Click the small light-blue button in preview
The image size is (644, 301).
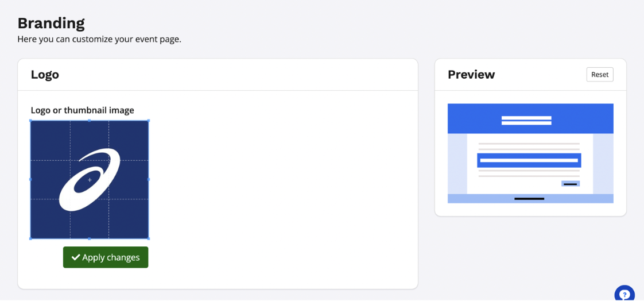(x=571, y=184)
